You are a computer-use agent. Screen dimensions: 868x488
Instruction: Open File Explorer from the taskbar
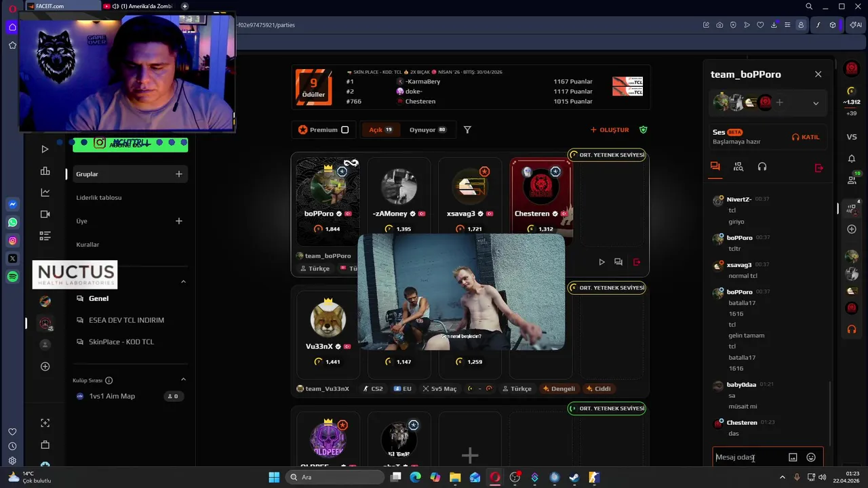coord(455,477)
